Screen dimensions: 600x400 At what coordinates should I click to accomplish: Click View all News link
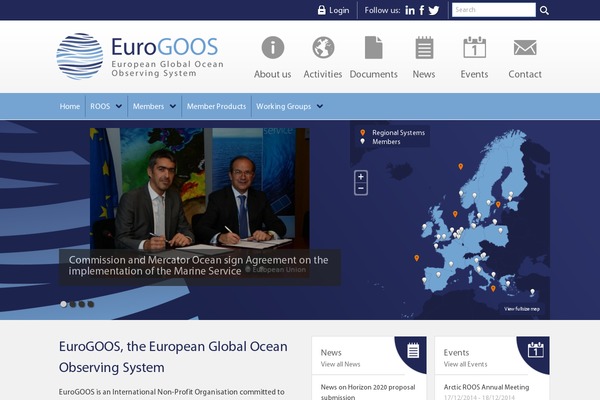(340, 364)
